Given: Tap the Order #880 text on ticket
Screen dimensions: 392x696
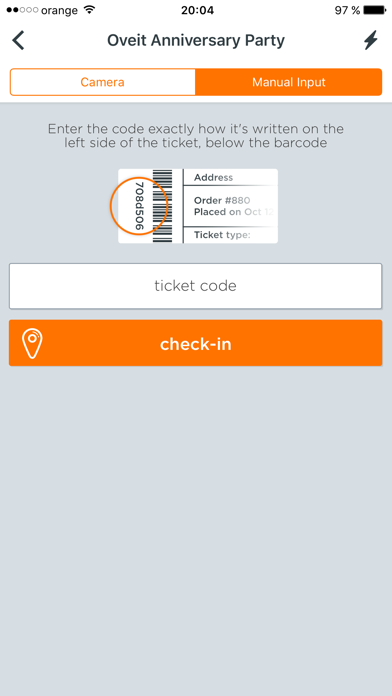Looking at the screenshot, I should click(x=222, y=201).
